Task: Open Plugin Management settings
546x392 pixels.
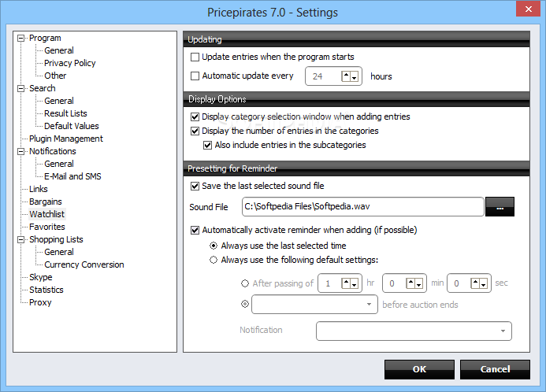Action: pyautogui.click(x=66, y=139)
